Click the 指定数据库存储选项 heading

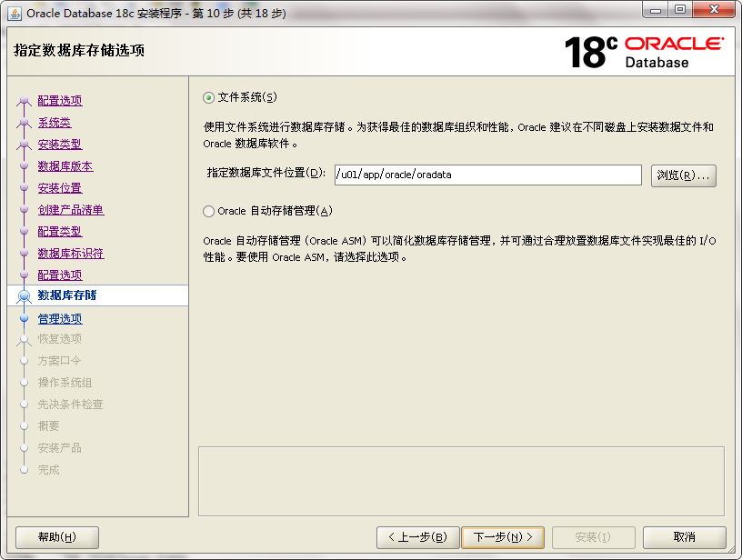[79, 50]
